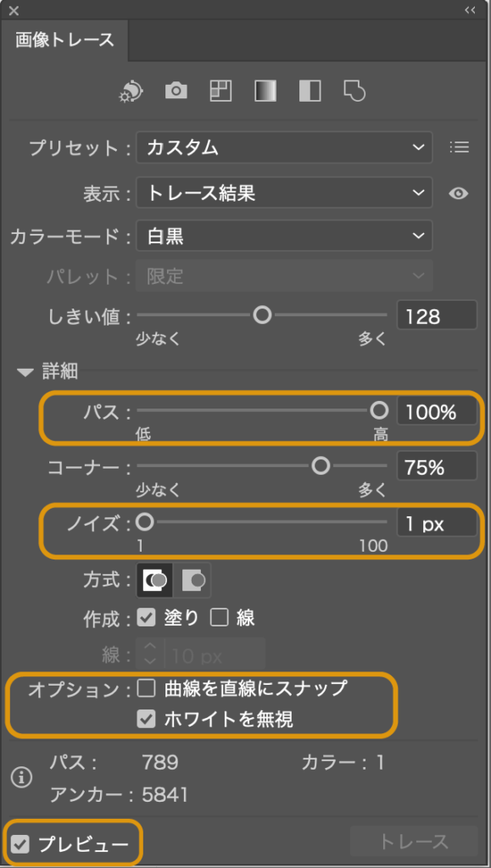Toggle the eye icon beside 表示
Image resolution: width=491 pixels, height=868 pixels.
[x=459, y=193]
